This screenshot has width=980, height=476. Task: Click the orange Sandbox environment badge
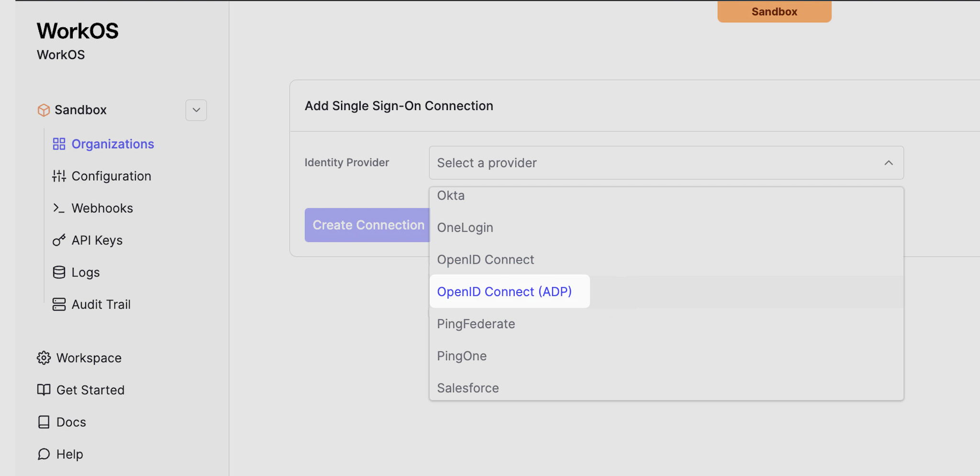point(774,11)
